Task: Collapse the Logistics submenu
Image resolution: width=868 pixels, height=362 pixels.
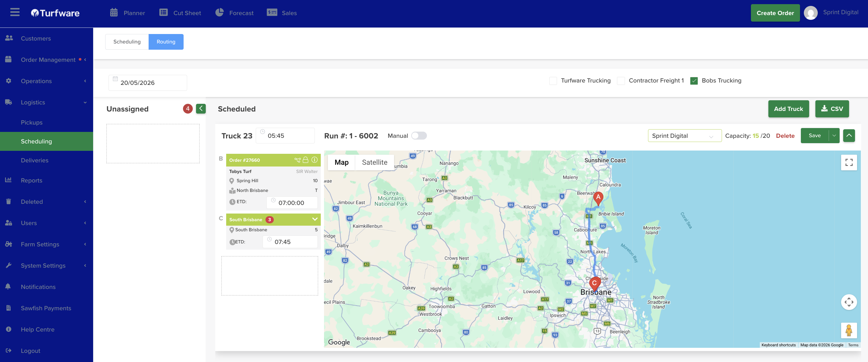Action: (x=85, y=102)
